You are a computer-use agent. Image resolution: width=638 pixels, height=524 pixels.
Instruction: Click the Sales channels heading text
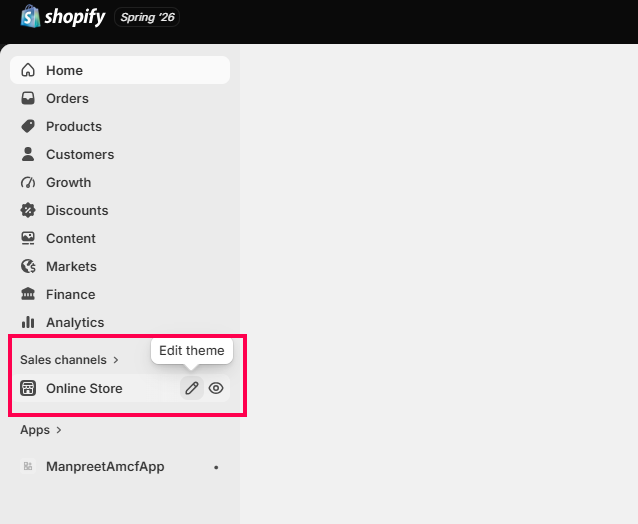(x=63, y=360)
